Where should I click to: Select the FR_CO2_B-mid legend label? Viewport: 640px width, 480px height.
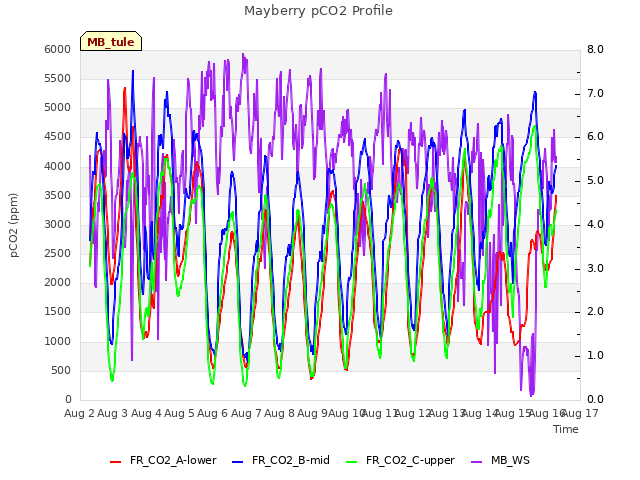pos(291,460)
